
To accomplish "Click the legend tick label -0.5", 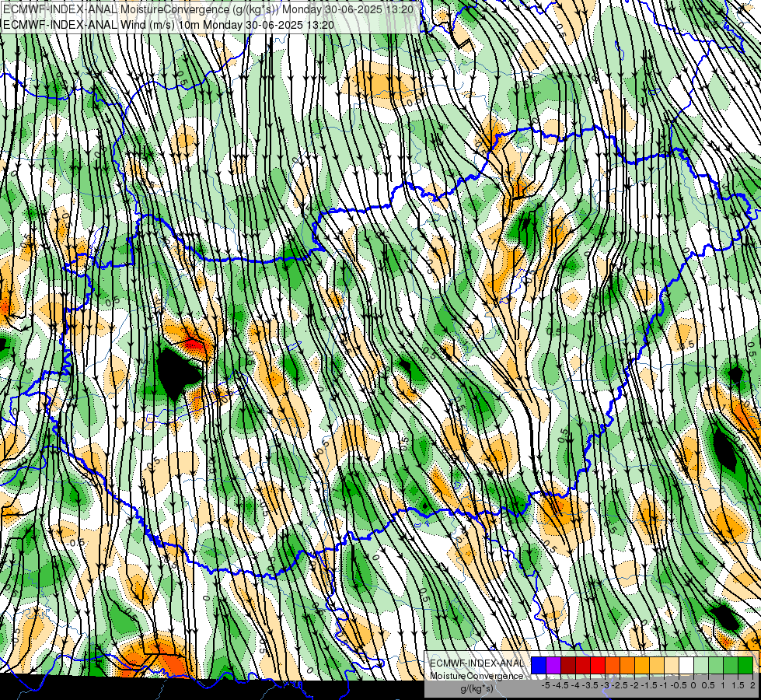I will [x=679, y=685].
